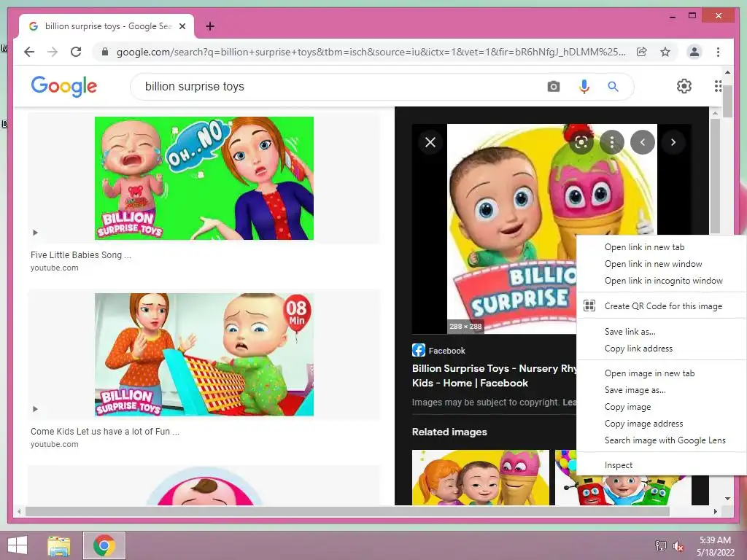Click youtube.com under Five Little Babies Song
Viewport: 747px width, 560px height.
click(54, 268)
